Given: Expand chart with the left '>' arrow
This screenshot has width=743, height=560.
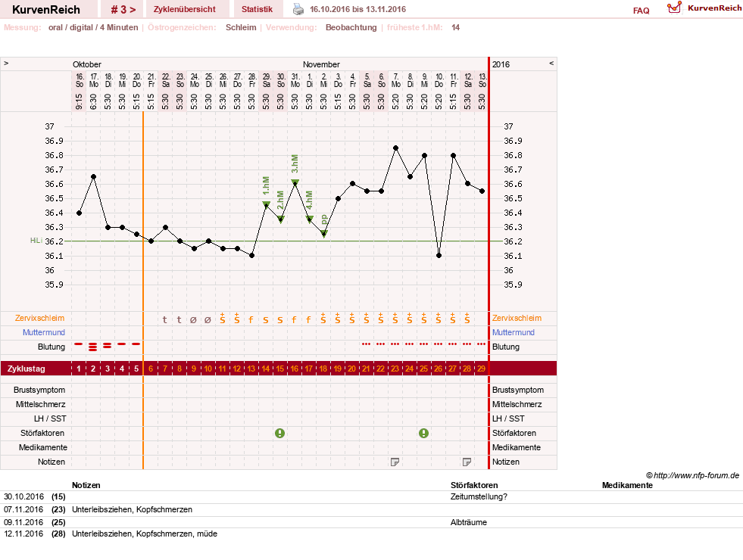Looking at the screenshot, I should coord(6,63).
